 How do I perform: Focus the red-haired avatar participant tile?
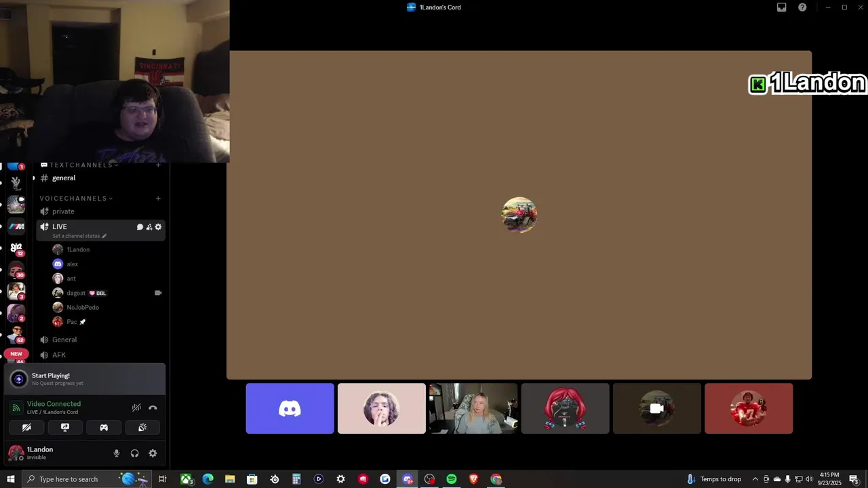[565, 409]
